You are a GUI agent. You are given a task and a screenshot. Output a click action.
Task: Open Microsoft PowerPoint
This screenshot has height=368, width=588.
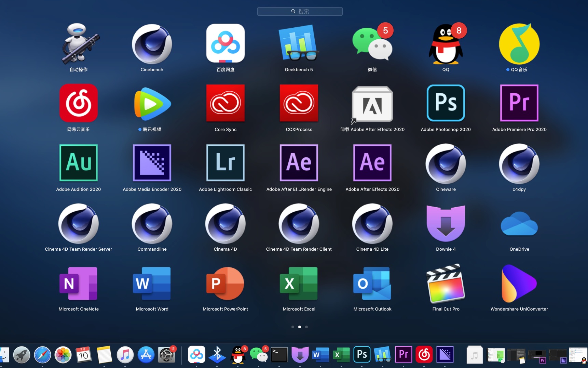tap(225, 284)
